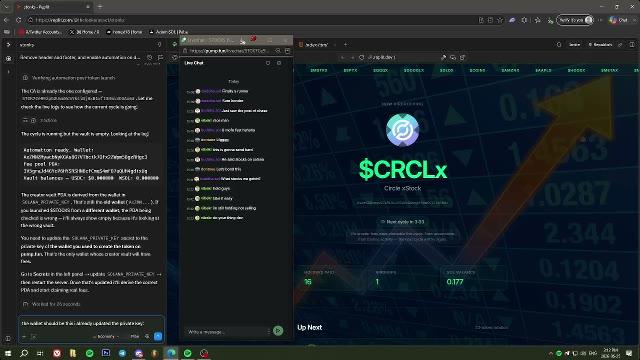The height and width of the screenshot is (360, 640).
Task: Click Plan button in prompt box
Action: pos(135,336)
